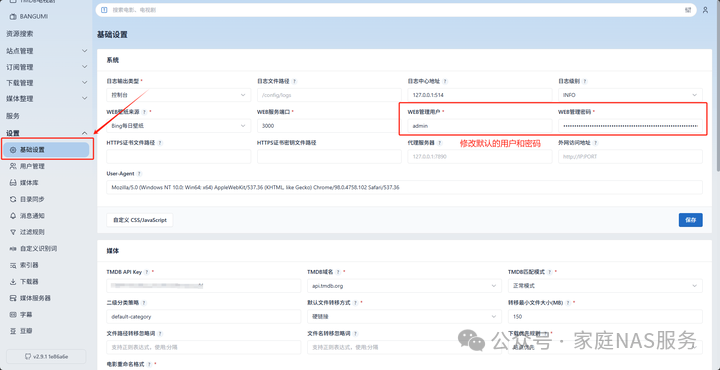Click the WEB服务端口 field showing 3000

click(329, 126)
